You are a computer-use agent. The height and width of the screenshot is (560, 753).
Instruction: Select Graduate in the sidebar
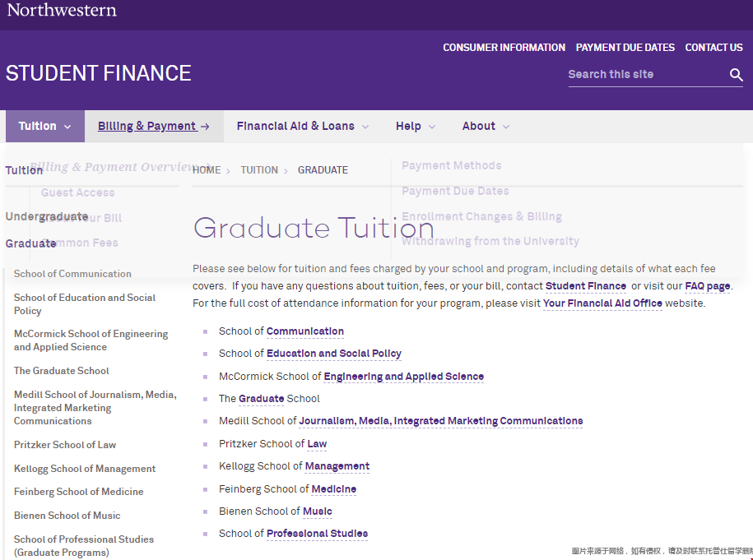tap(30, 243)
